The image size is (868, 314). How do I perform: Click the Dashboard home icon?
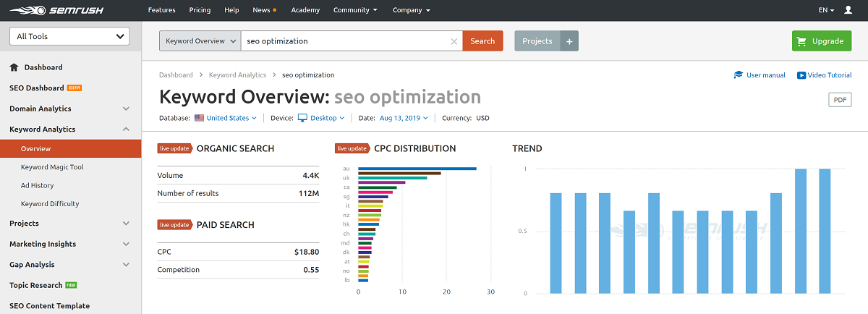14,67
